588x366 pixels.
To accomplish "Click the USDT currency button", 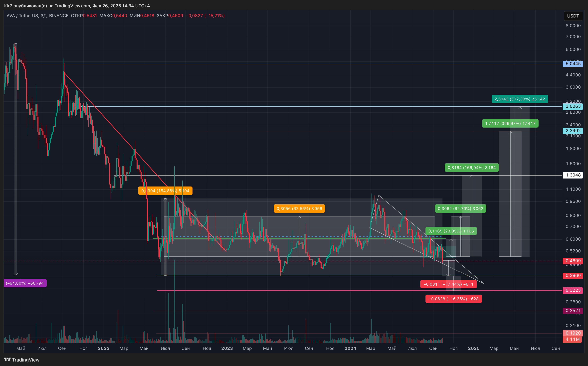I will [573, 16].
